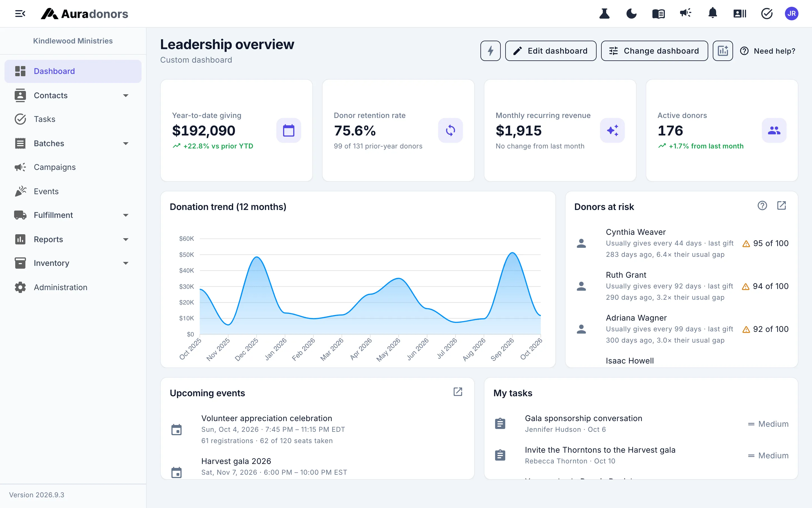Collapse the sidebar with the menu icon
This screenshot has height=508, width=812.
20,14
